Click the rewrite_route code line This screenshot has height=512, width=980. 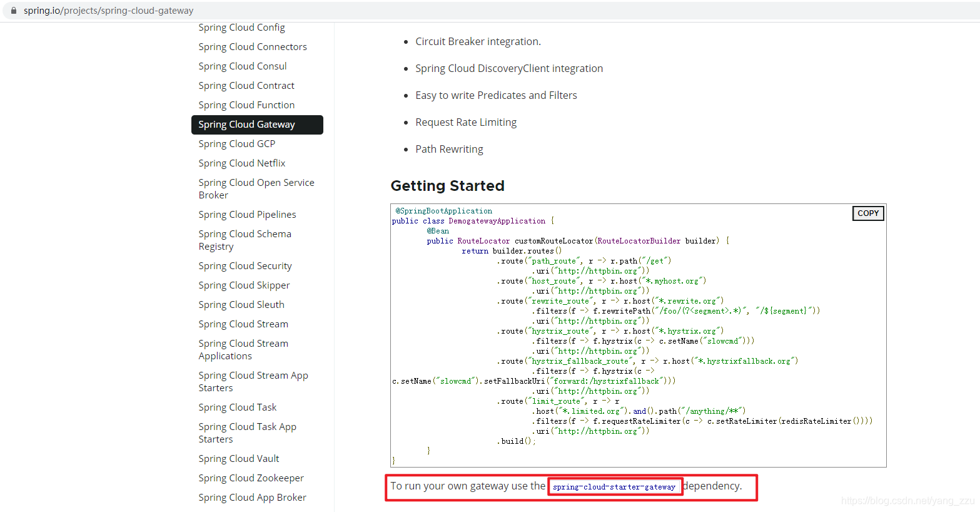coord(610,301)
